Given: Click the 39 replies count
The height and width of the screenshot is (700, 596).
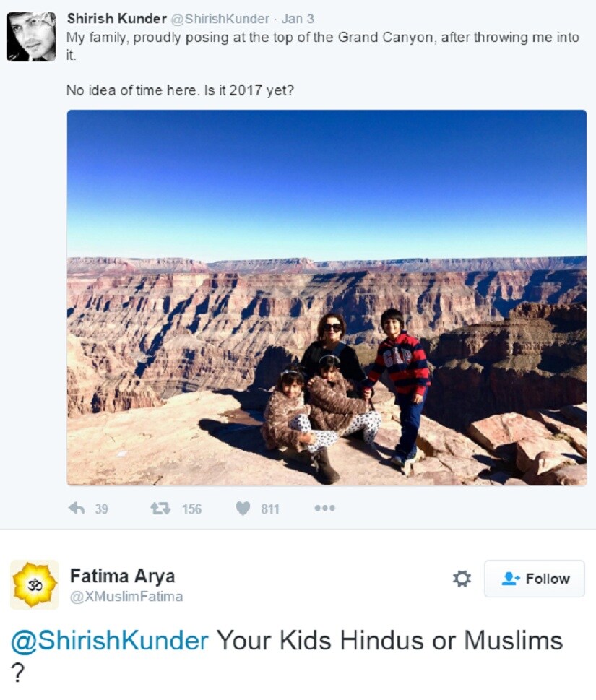Looking at the screenshot, I should click(x=101, y=509).
